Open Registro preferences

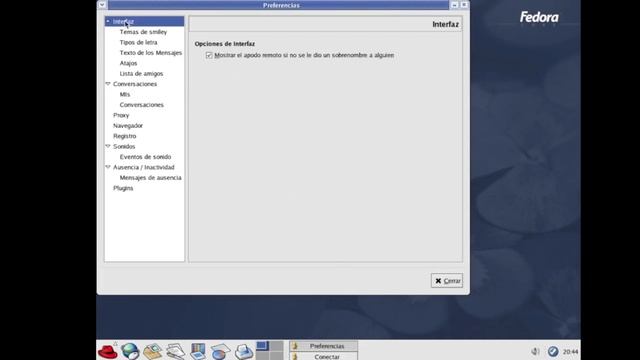(x=124, y=136)
